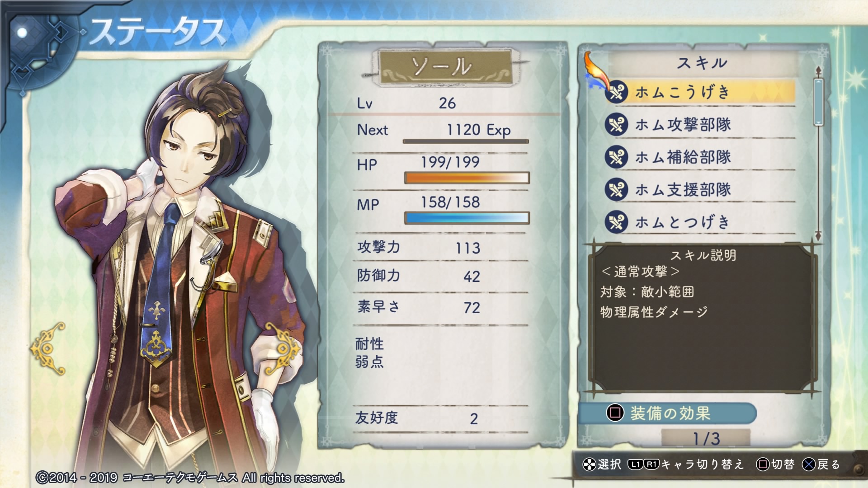Click the square button icon beside 装備の効果

615,413
